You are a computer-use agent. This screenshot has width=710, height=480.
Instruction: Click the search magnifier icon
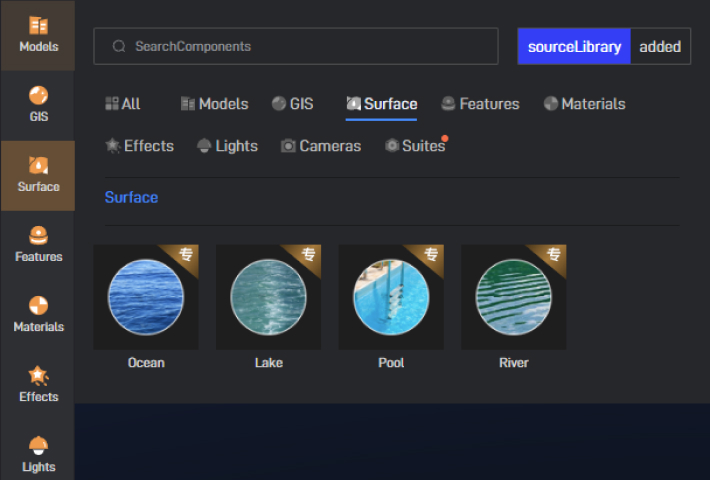pyautogui.click(x=119, y=46)
